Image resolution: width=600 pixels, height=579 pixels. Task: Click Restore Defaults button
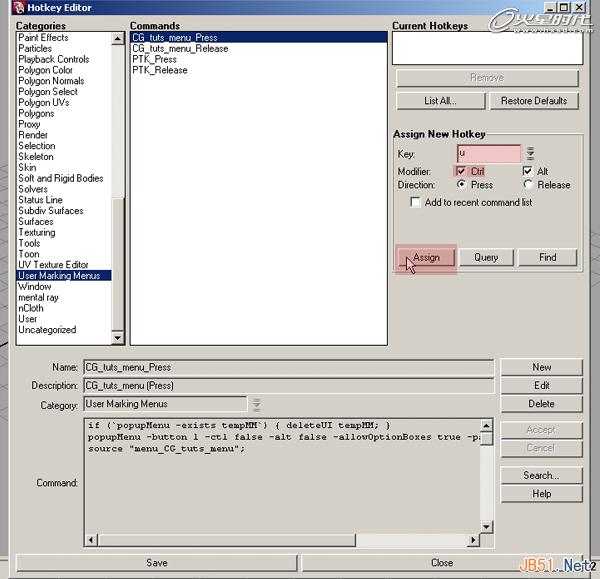click(x=534, y=101)
